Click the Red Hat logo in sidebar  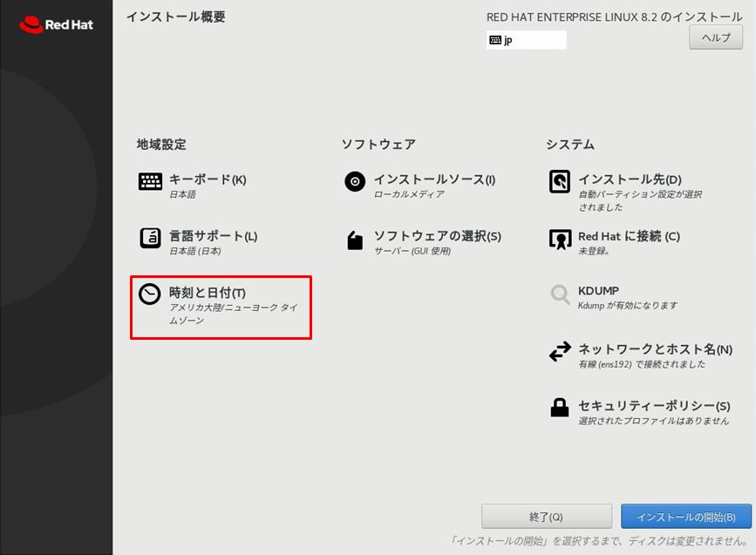tap(56, 24)
